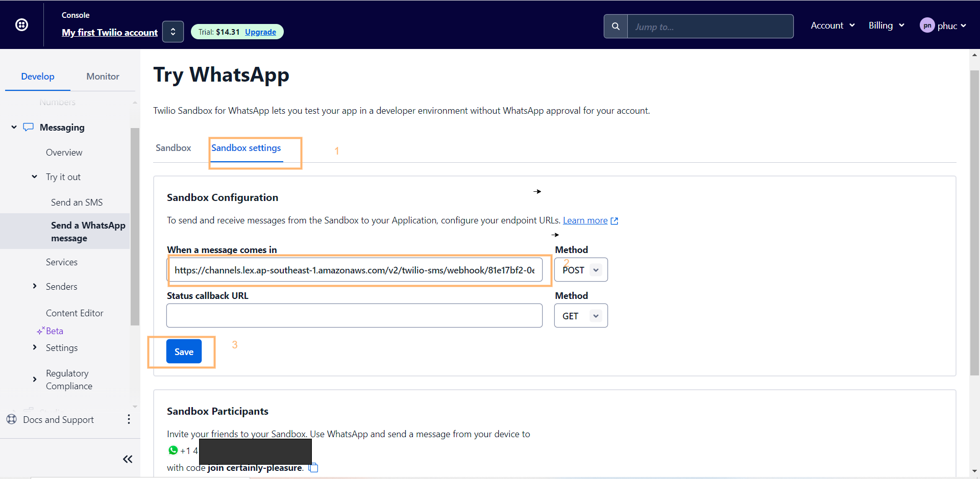Screen dimensions: 980x479
Task: Open the phuc user profile menu
Action: pyautogui.click(x=943, y=26)
